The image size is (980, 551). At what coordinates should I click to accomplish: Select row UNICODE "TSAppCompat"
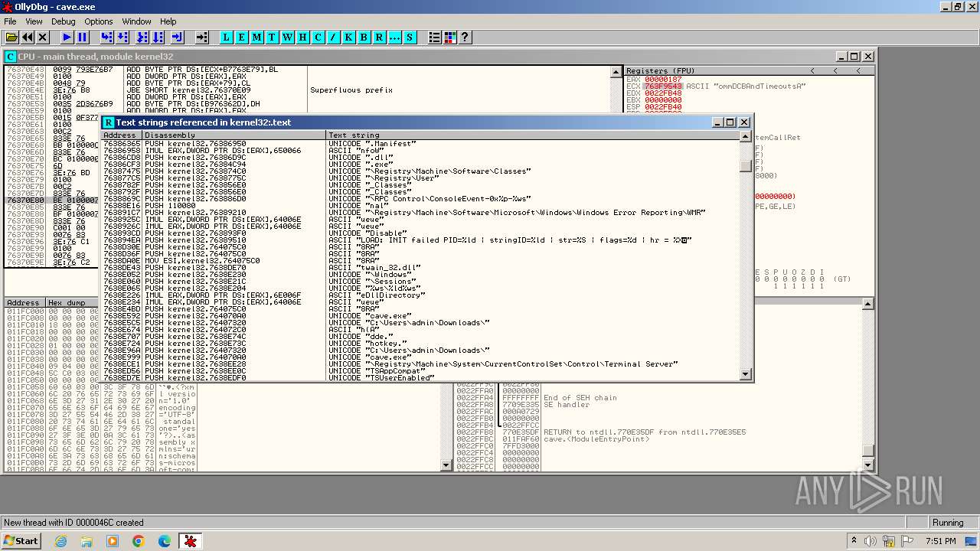click(421, 371)
